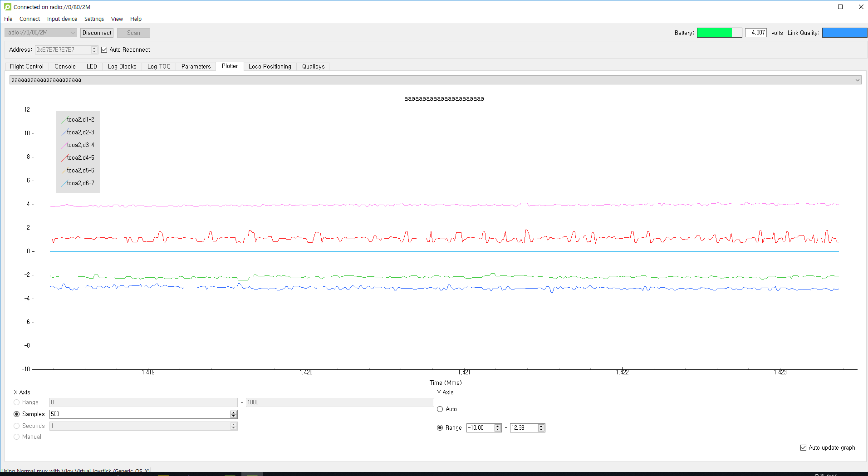Click the Disconnect button
868x476 pixels.
tap(97, 33)
